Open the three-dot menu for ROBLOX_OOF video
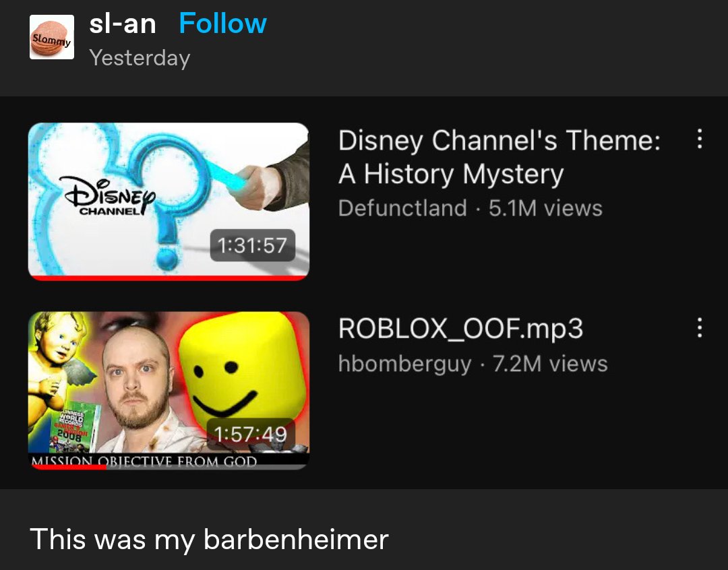Screen dimensions: 728x570 (x=699, y=327)
